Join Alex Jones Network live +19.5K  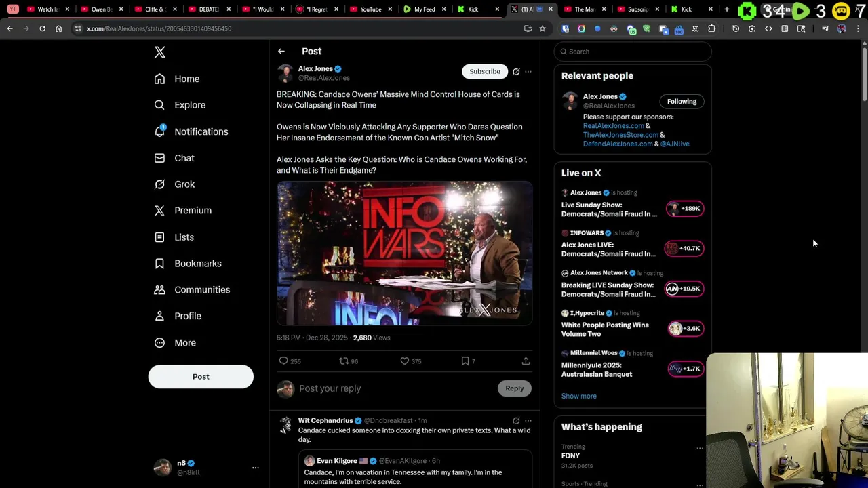[684, 289]
